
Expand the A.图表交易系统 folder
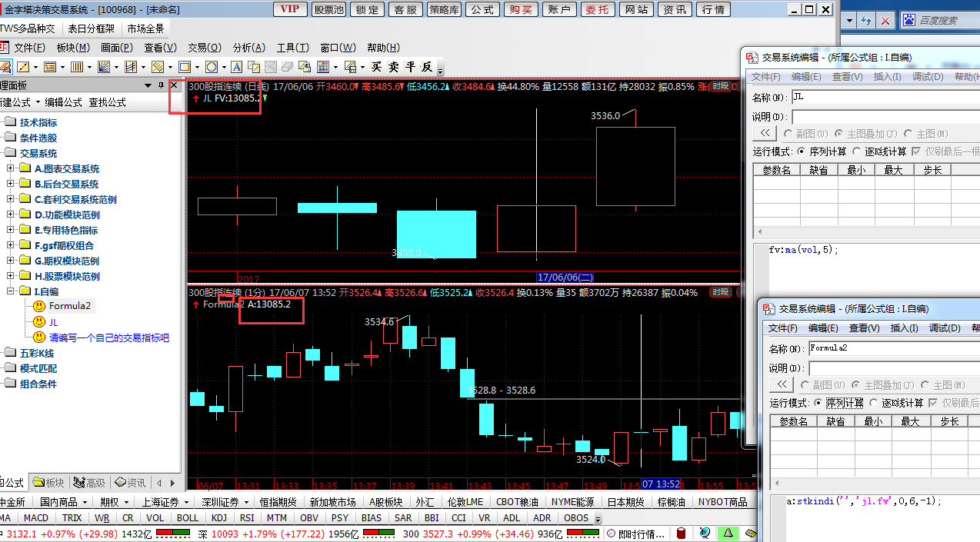pos(11,168)
